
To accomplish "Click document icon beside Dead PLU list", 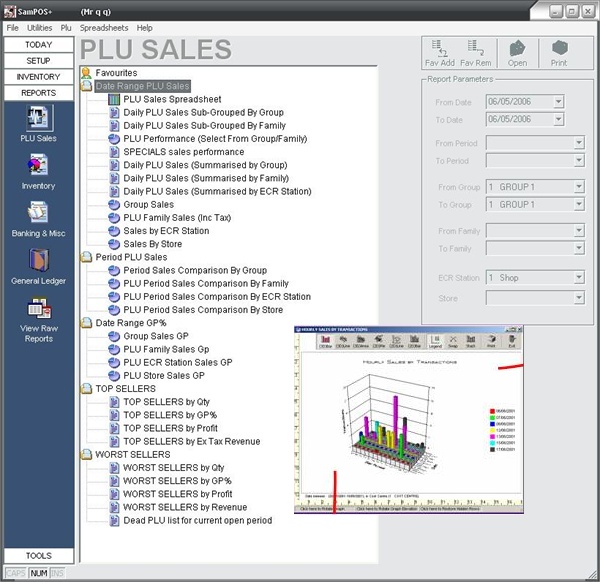I will coord(114,520).
